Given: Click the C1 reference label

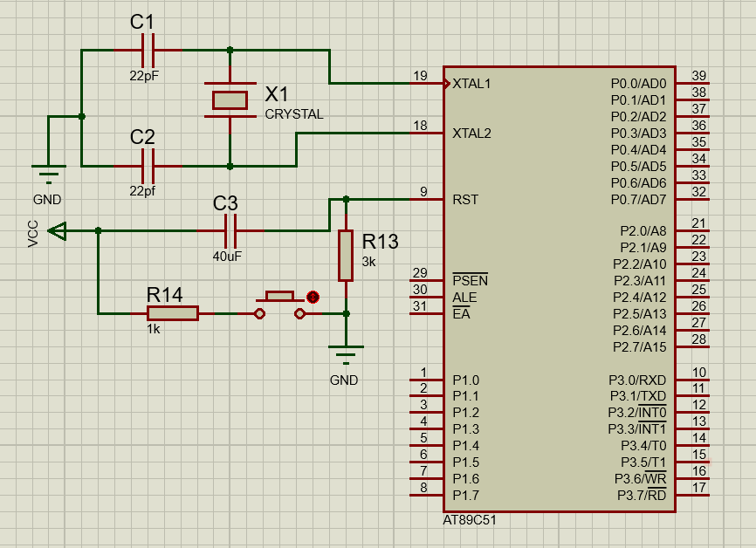Looking at the screenshot, I should (x=142, y=22).
